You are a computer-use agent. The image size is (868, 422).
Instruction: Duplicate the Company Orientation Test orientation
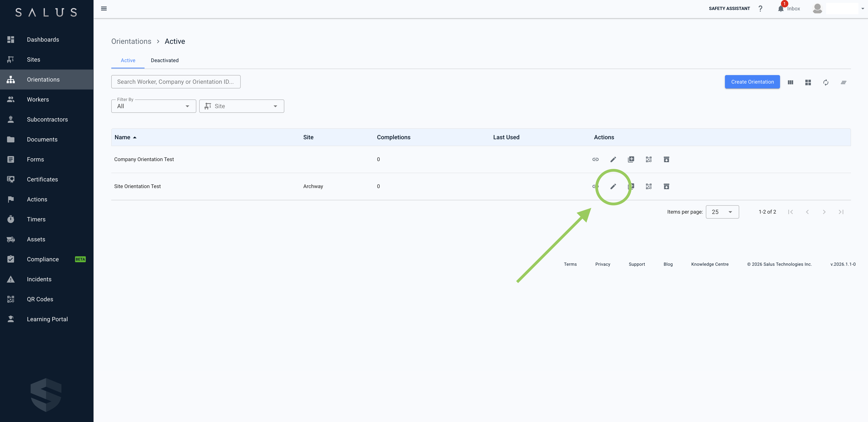[631, 159]
